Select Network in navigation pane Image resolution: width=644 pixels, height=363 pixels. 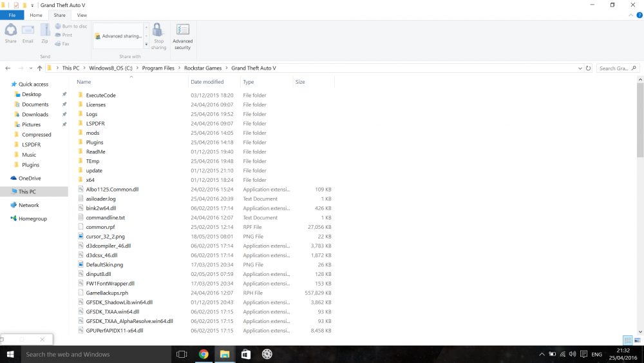29,205
